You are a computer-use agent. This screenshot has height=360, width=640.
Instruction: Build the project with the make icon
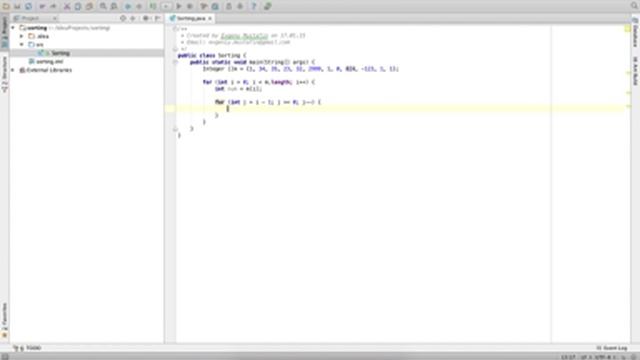[153, 6]
